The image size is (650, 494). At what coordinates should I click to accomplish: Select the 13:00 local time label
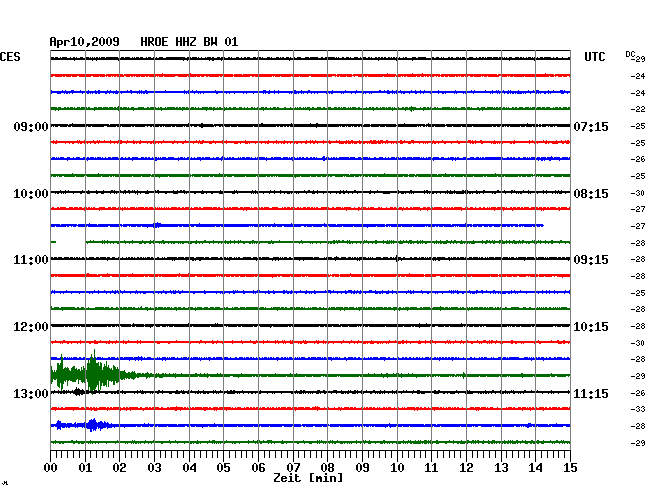coord(31,393)
